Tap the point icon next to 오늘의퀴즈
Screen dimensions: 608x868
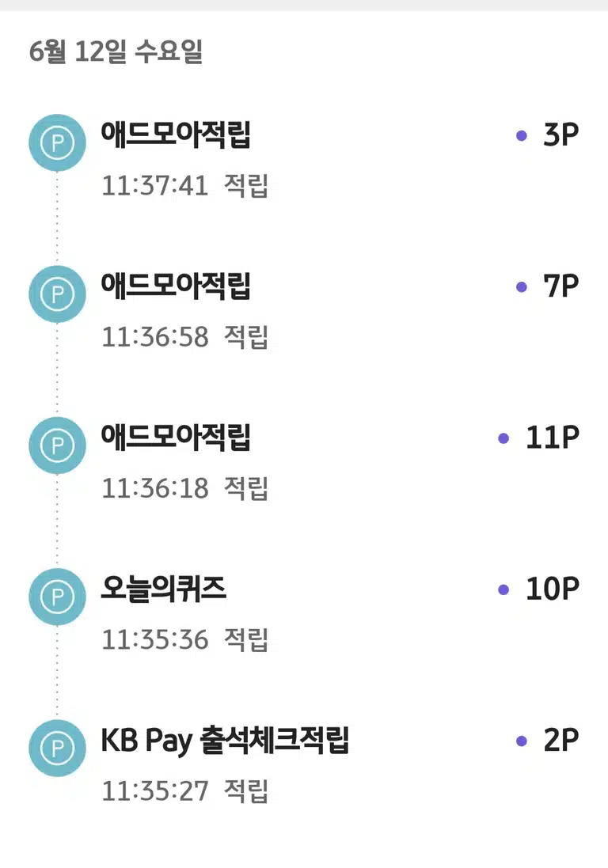(57, 597)
